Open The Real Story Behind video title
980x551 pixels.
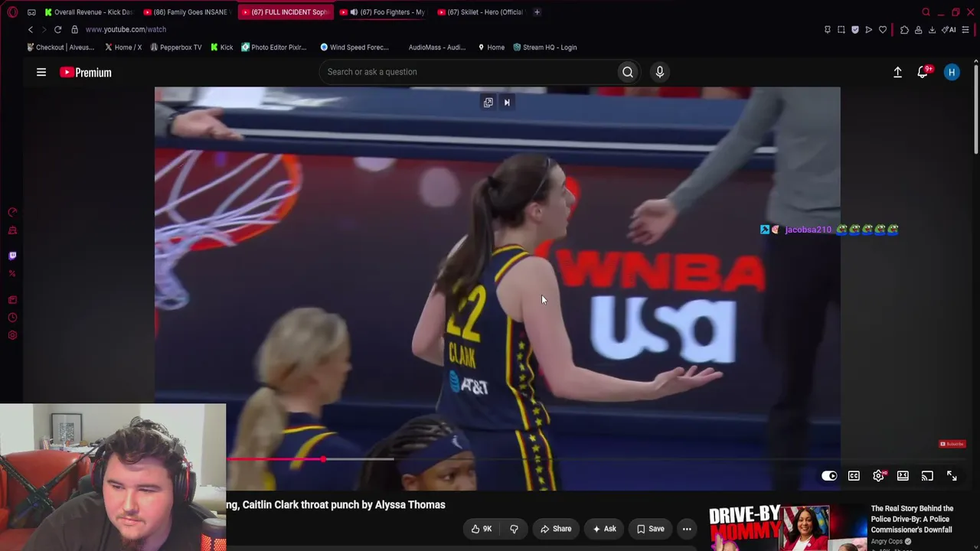pos(912,519)
